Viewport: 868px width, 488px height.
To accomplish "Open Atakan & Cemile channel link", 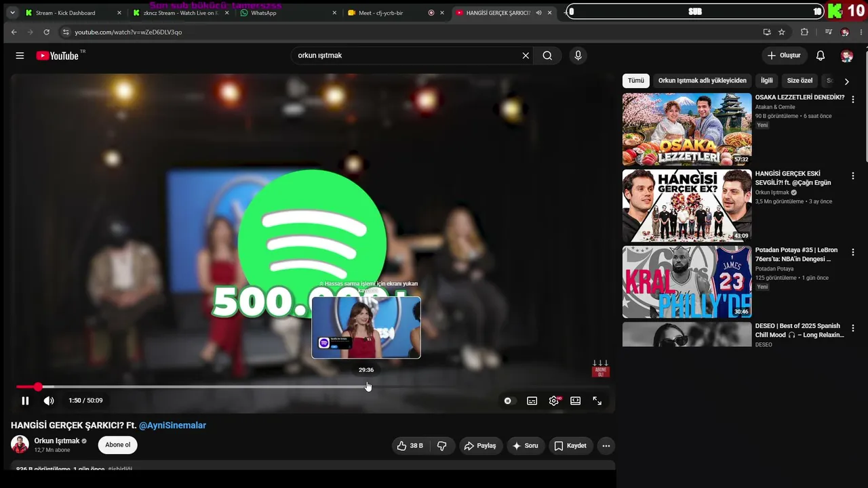I will [x=775, y=107].
